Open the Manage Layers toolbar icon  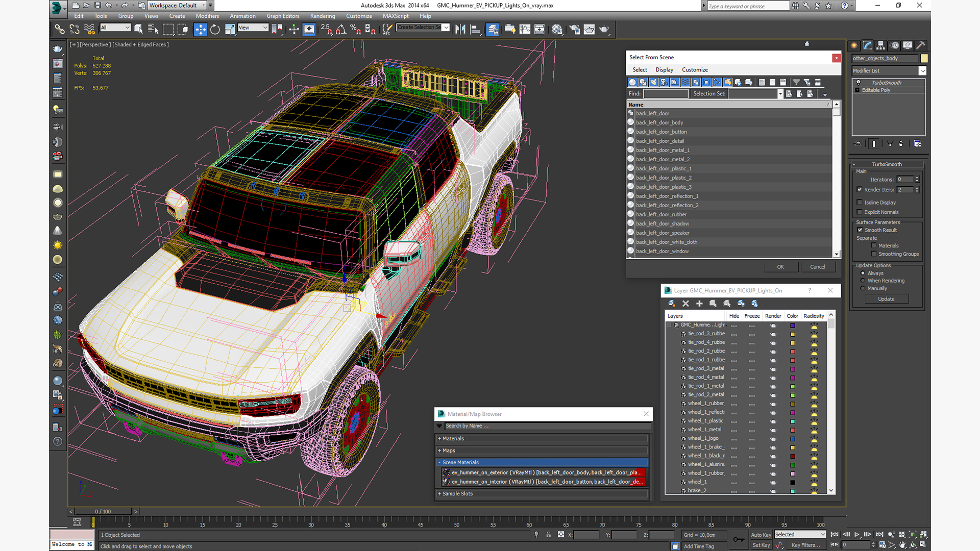(x=493, y=30)
